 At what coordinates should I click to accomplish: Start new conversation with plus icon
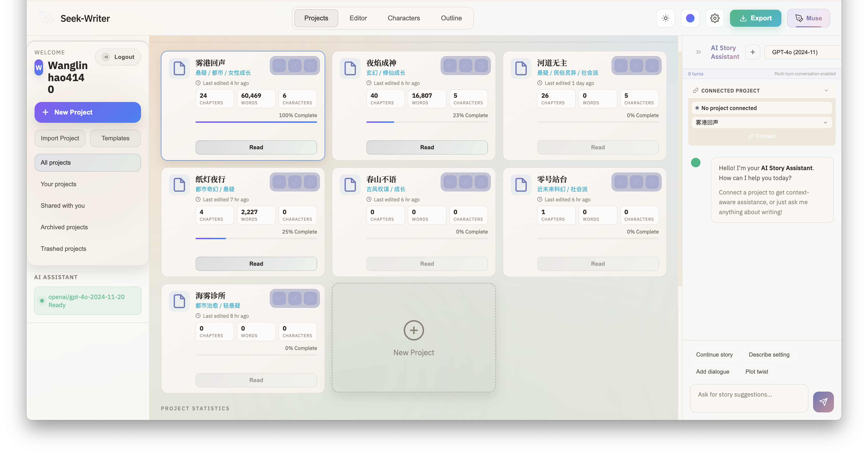point(753,52)
